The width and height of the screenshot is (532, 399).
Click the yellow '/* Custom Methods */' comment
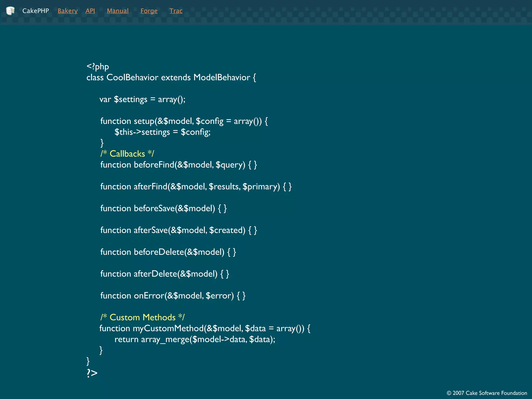[x=143, y=317]
